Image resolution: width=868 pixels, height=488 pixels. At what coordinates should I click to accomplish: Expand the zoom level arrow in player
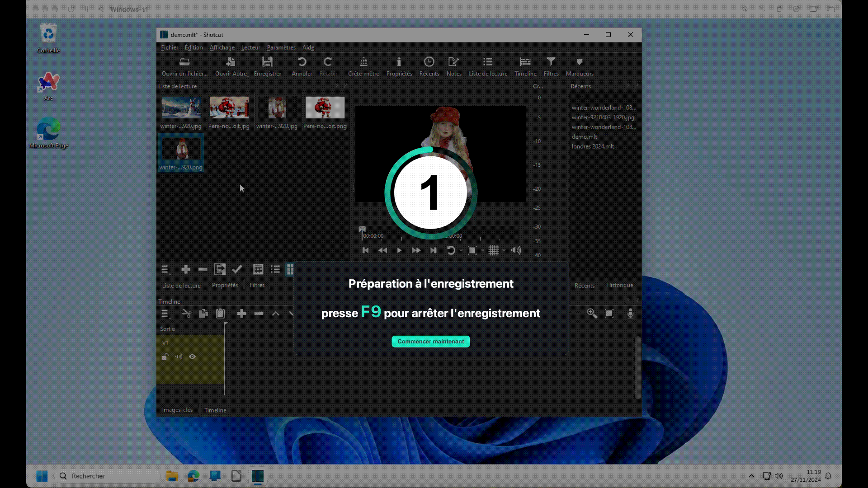point(482,251)
